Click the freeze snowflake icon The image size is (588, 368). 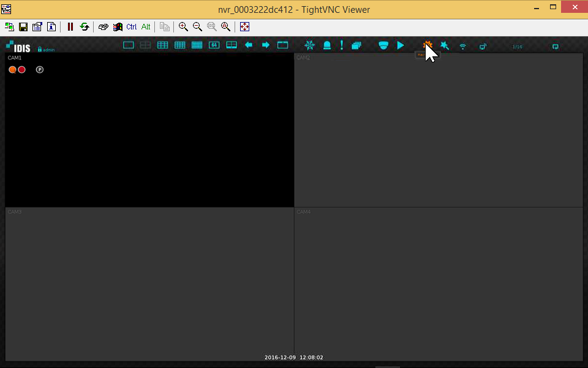[309, 45]
